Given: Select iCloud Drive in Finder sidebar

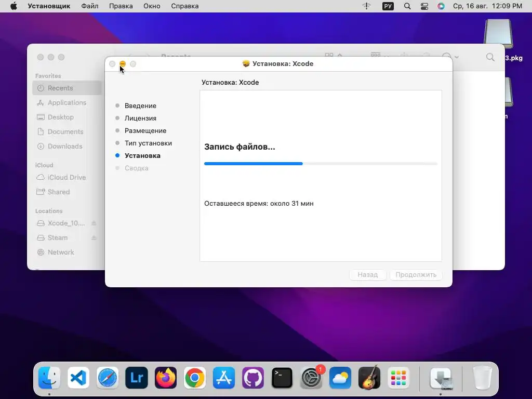Looking at the screenshot, I should pos(67,178).
